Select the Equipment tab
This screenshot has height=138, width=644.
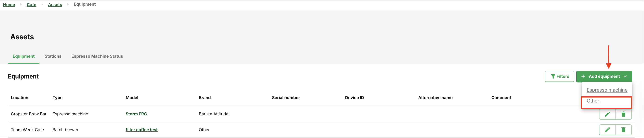(24, 56)
